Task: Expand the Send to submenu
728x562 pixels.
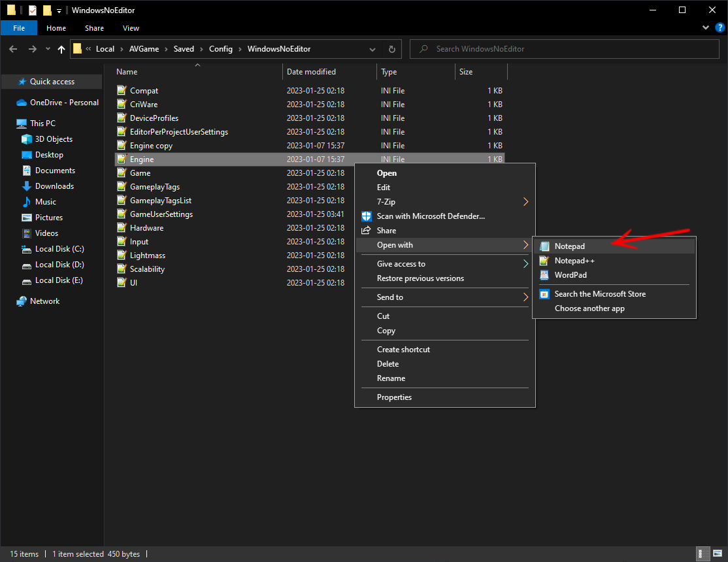Action: [x=445, y=297]
